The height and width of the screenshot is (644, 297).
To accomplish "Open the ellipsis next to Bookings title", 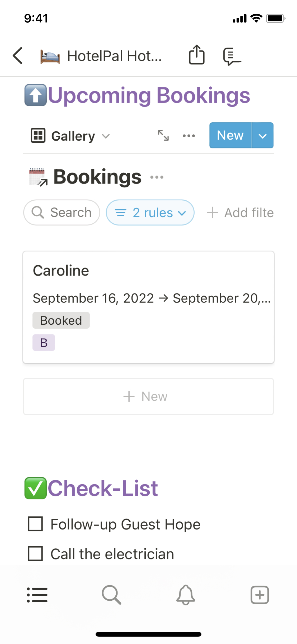I will (157, 177).
